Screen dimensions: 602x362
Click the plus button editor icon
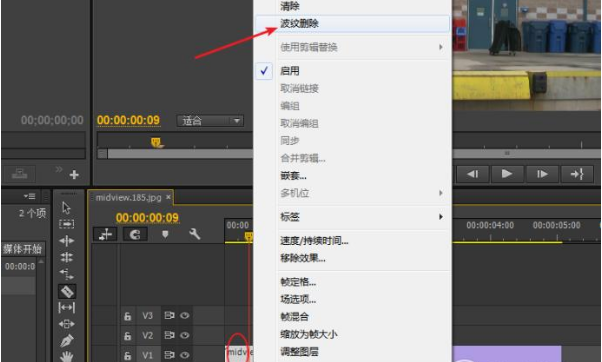pyautogui.click(x=74, y=175)
